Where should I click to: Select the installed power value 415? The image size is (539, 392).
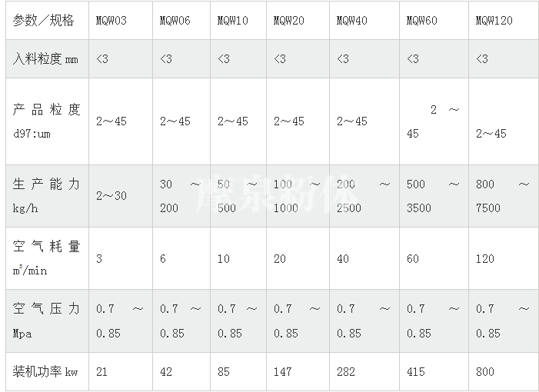(415, 371)
